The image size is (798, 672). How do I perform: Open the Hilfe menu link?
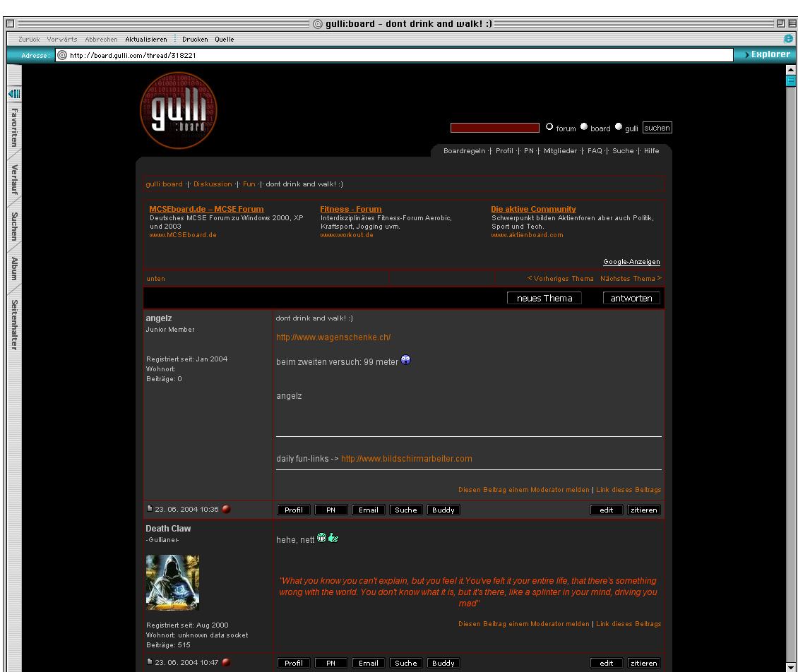click(x=651, y=150)
